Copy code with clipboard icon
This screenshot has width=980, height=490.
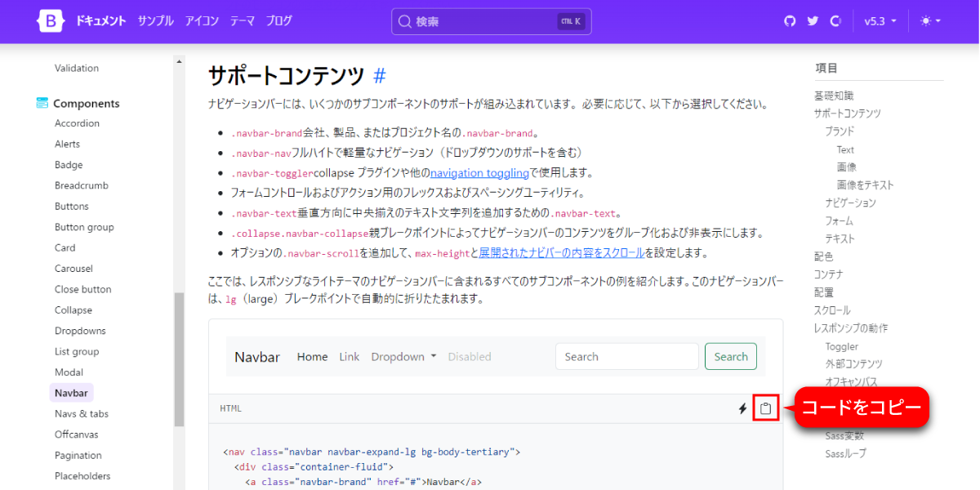(765, 408)
